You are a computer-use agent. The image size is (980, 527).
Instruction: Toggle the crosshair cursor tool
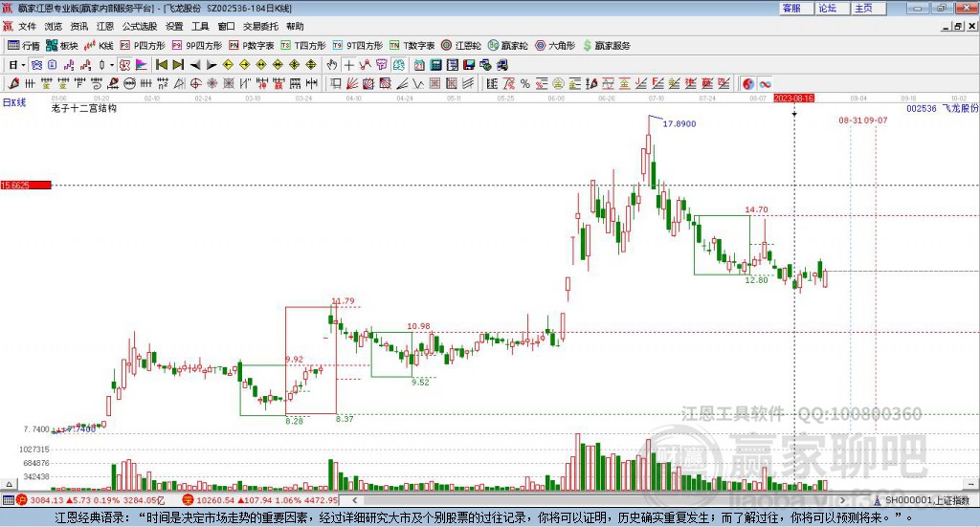point(348,65)
